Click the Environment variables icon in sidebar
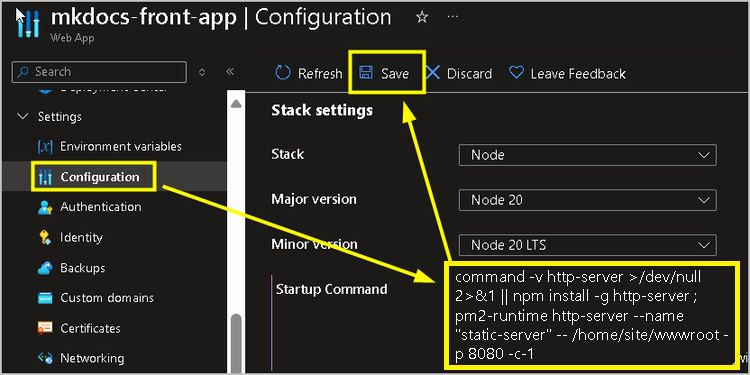The height and width of the screenshot is (375, 750). [45, 146]
